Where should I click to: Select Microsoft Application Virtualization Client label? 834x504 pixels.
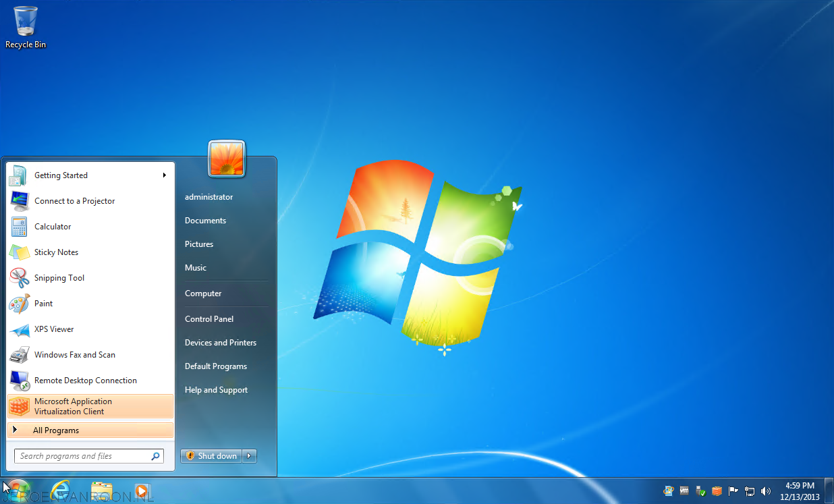[x=73, y=406]
